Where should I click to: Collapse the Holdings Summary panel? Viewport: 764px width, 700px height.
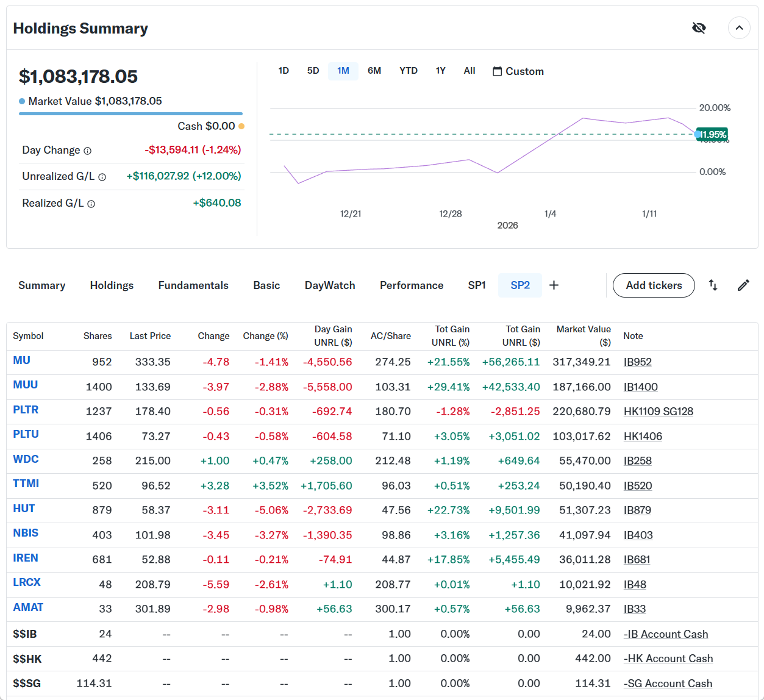coord(739,28)
